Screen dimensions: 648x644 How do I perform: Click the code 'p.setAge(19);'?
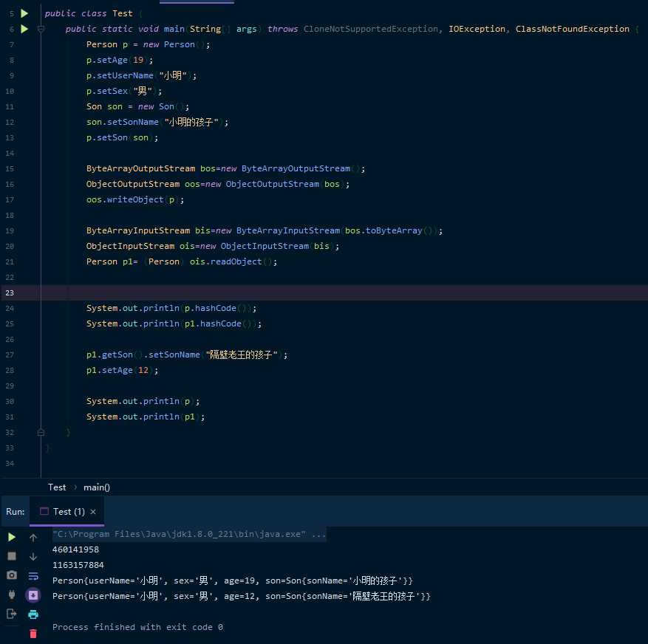120,61
